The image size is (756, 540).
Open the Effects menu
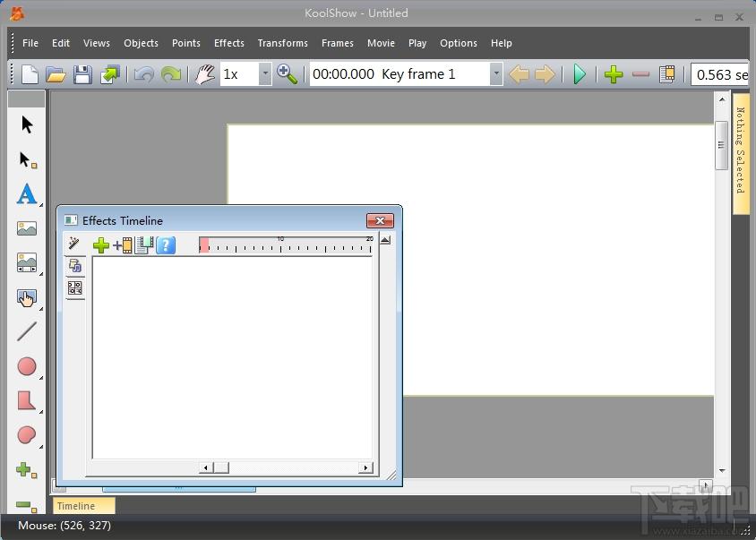click(x=229, y=43)
